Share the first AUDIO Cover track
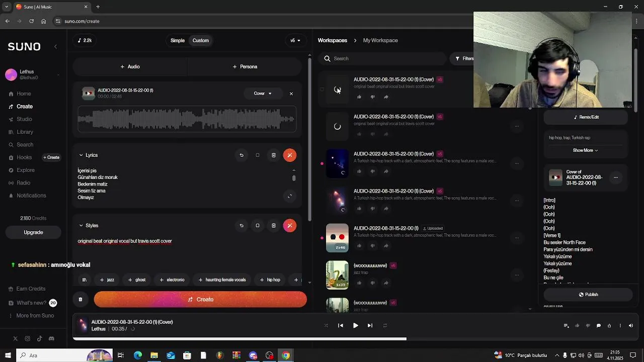Image resolution: width=644 pixels, height=362 pixels. coord(386,97)
